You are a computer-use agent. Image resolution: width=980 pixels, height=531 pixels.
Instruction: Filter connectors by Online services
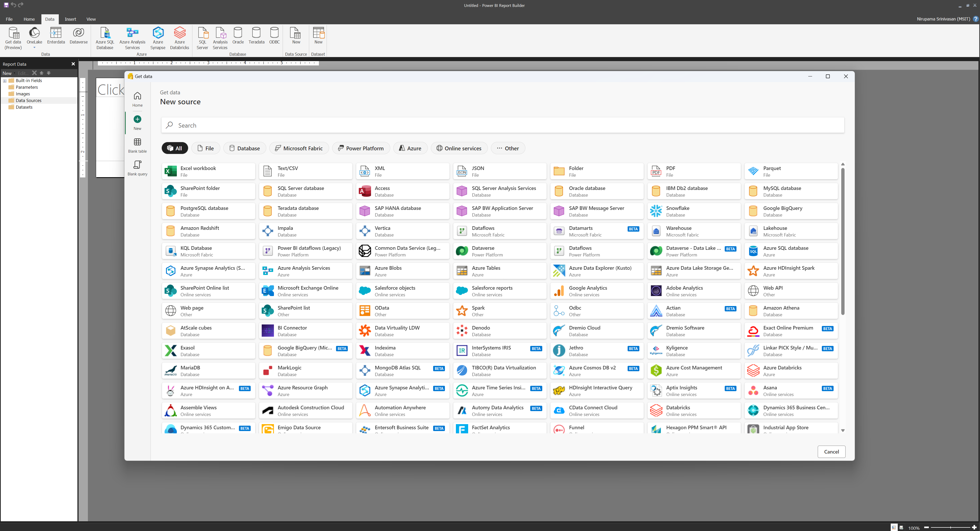click(459, 148)
